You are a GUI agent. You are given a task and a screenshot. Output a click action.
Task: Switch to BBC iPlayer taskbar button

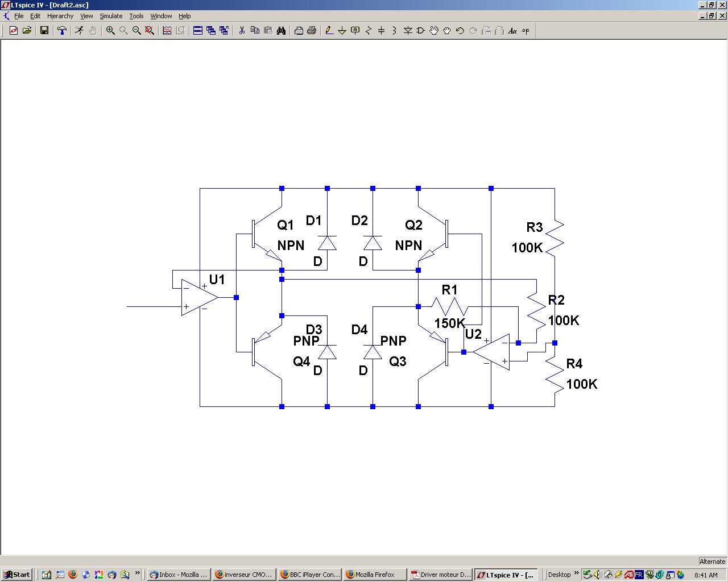click(310, 575)
